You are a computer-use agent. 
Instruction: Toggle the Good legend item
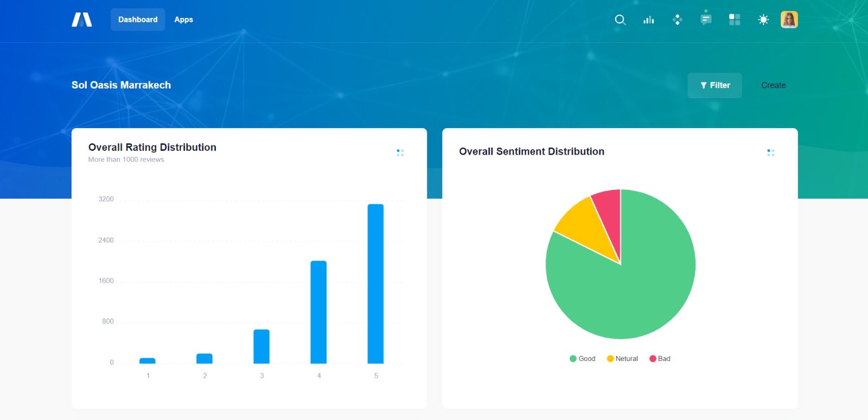582,359
